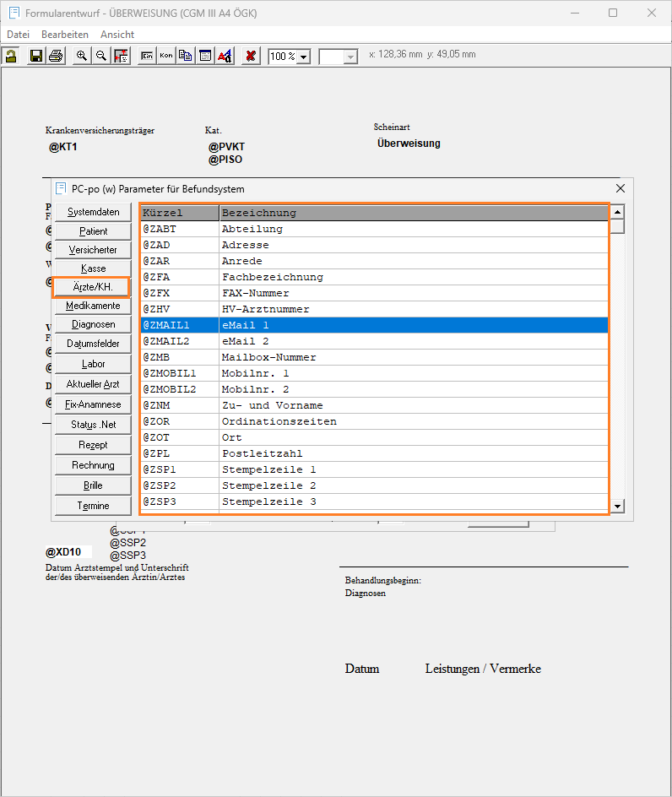Zoom out with the magnifier minus icon
The image size is (672, 797).
coord(100,56)
